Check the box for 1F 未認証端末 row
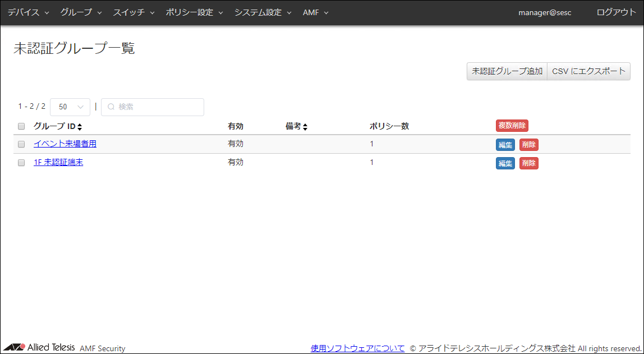The width and height of the screenshot is (644, 354). (21, 163)
